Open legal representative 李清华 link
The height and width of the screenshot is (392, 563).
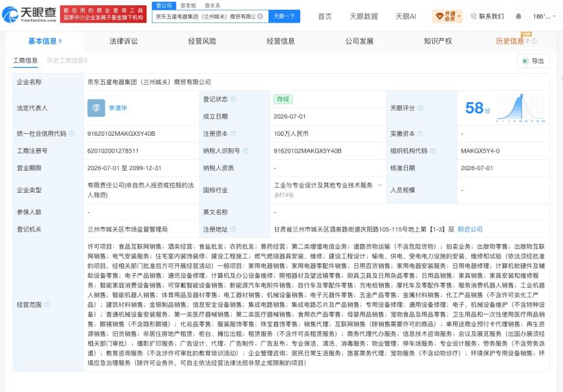tap(118, 107)
